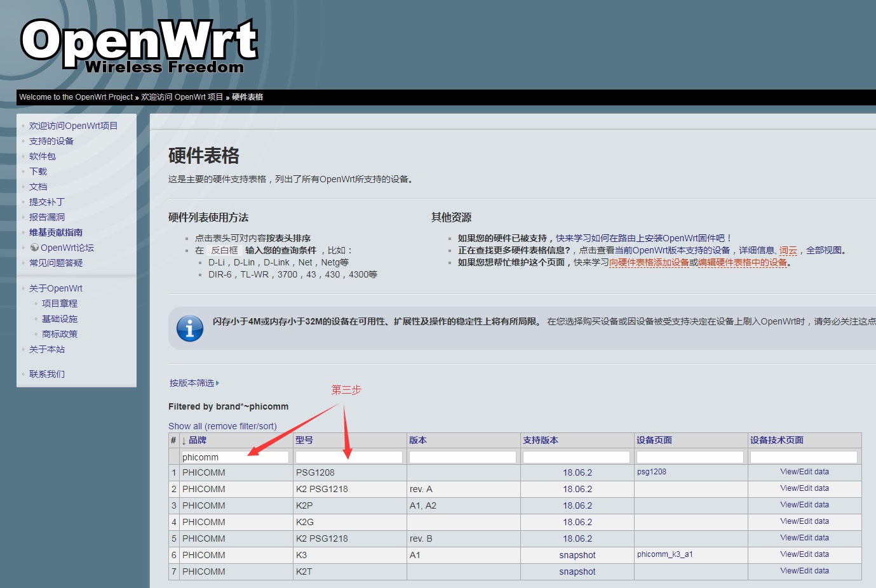
Task: Click Show all (remove filter/sort) link
Action: tap(222, 426)
